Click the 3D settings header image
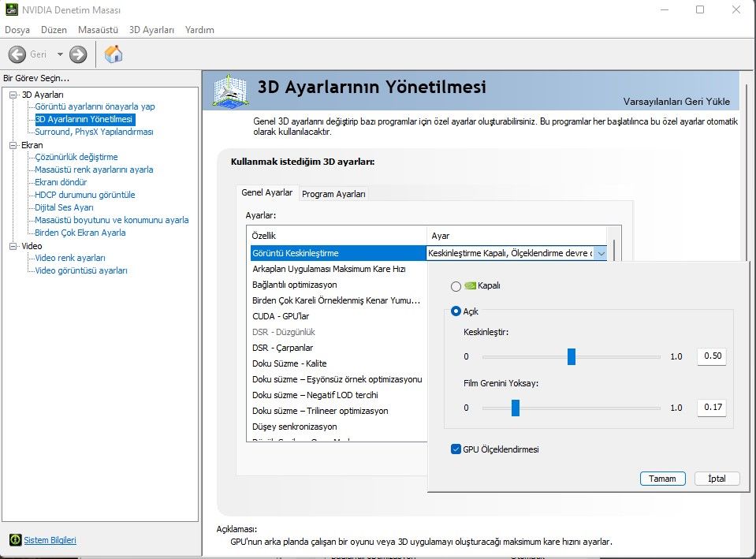 tap(230, 90)
